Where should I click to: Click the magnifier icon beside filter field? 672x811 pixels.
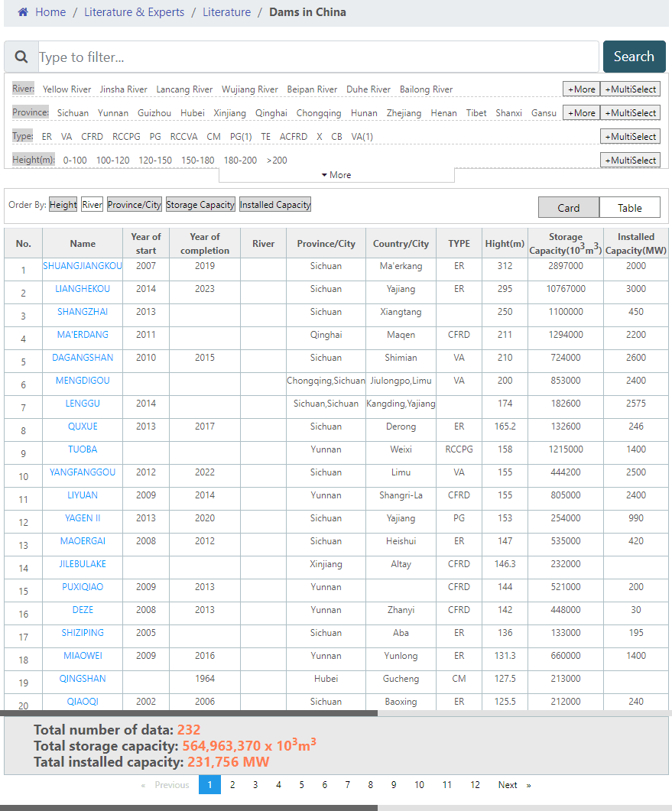[x=21, y=57]
